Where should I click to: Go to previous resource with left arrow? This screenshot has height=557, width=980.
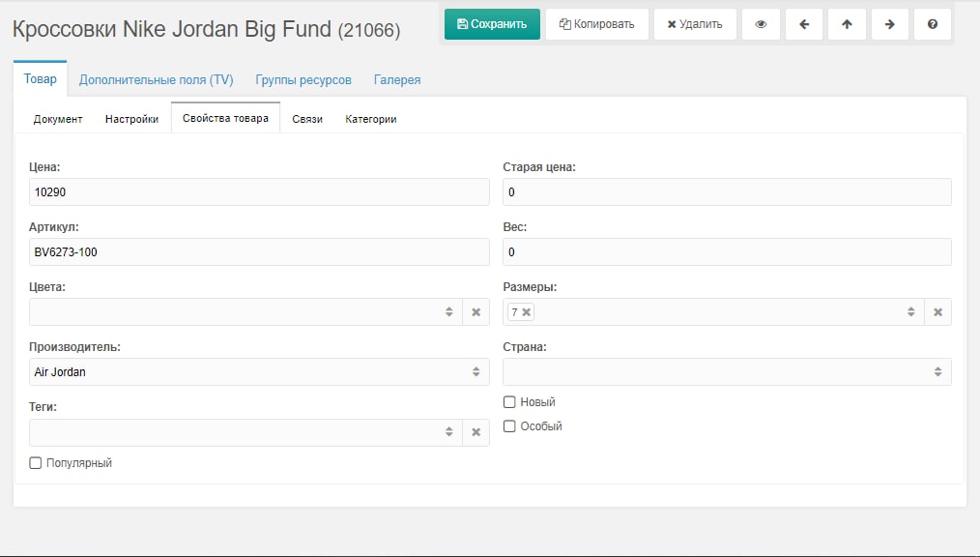pyautogui.click(x=804, y=24)
